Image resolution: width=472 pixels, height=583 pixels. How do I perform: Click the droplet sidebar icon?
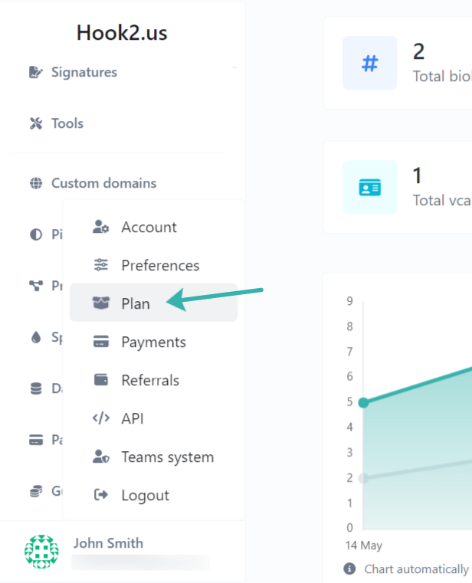(x=36, y=337)
